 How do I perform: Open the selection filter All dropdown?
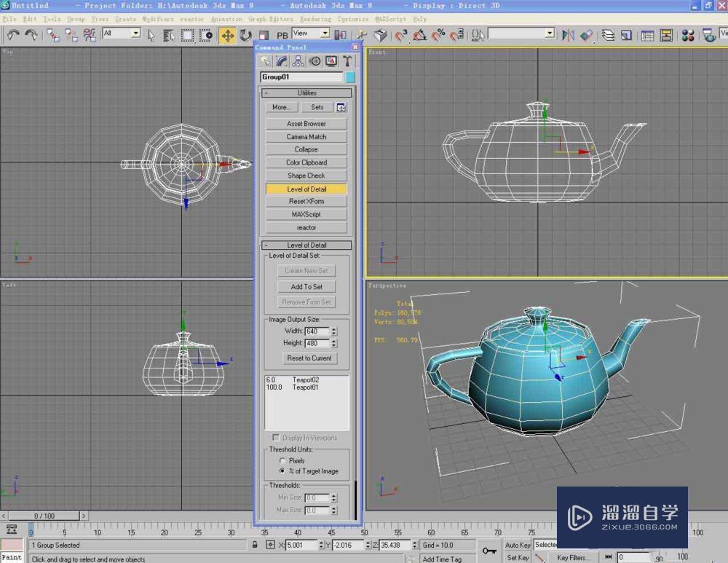(137, 34)
